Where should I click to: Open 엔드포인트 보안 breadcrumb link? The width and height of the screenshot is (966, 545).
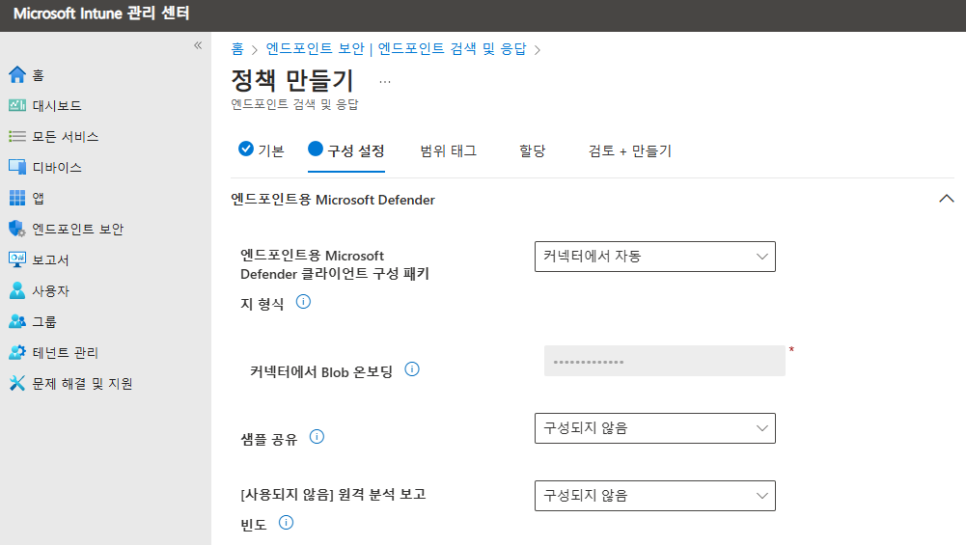pos(315,49)
